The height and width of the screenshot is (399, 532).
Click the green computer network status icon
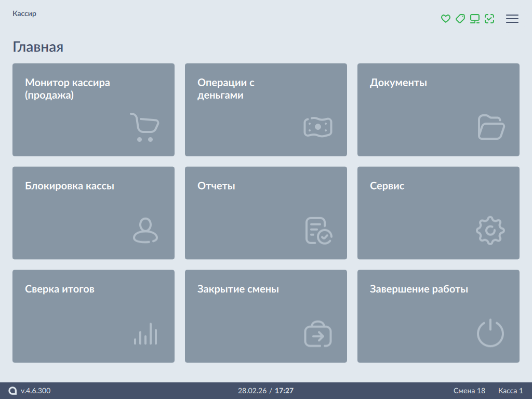point(474,19)
